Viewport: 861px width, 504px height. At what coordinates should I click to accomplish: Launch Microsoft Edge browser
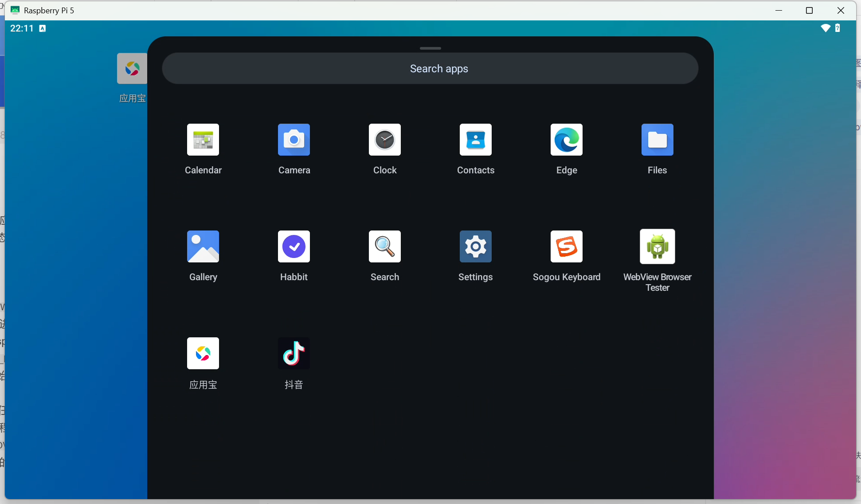click(x=567, y=140)
